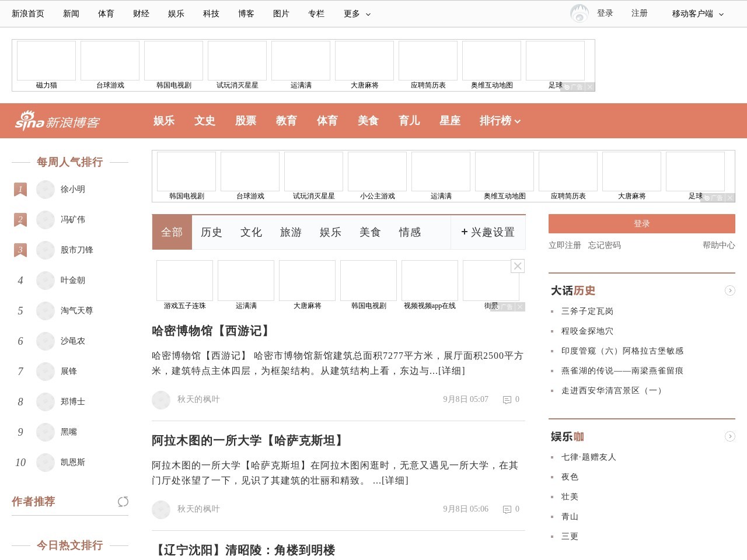The image size is (747, 560).
Task: Open 科技 in top navigation
Action: coord(211,13)
